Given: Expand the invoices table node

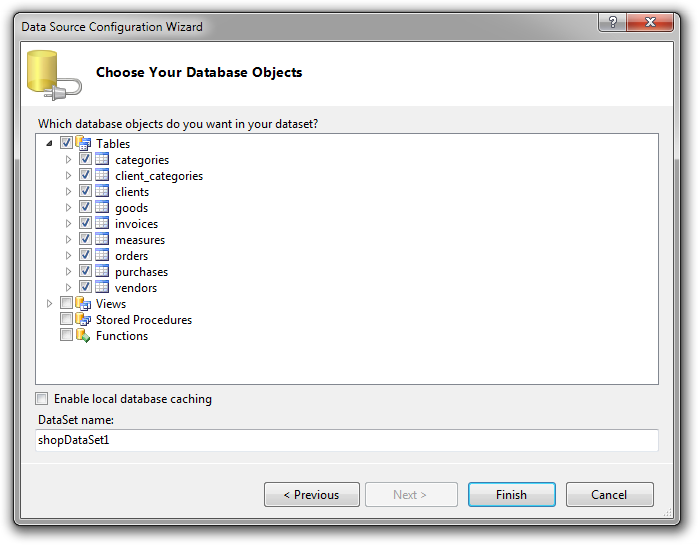Looking at the screenshot, I should click(68, 223).
